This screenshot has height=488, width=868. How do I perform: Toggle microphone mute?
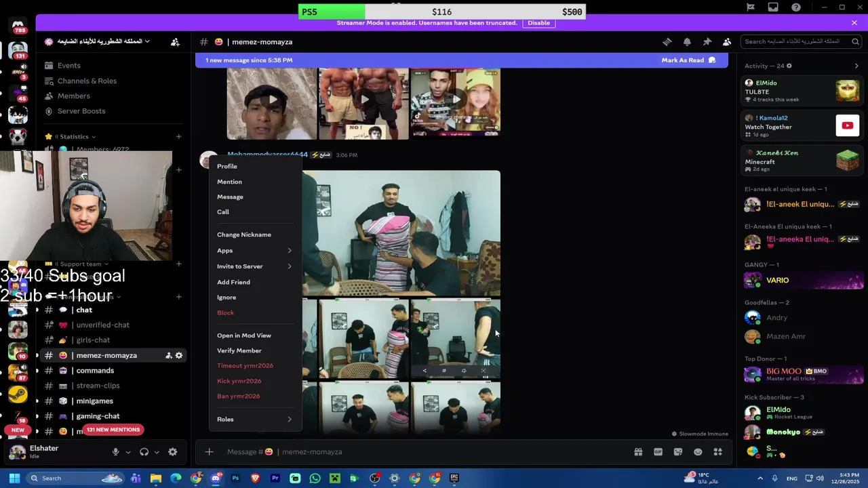pos(115,452)
